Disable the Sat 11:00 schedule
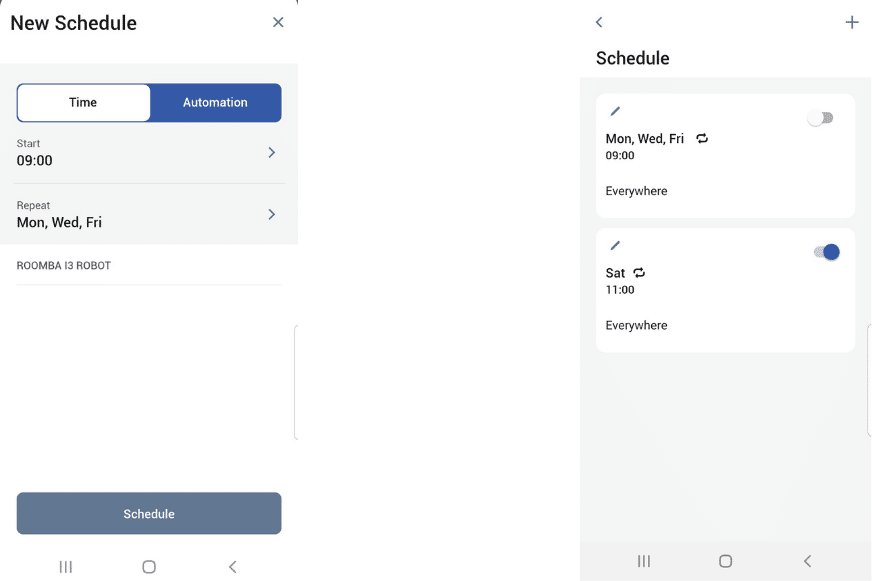Viewport: 872px width, 581px height. pos(826,252)
